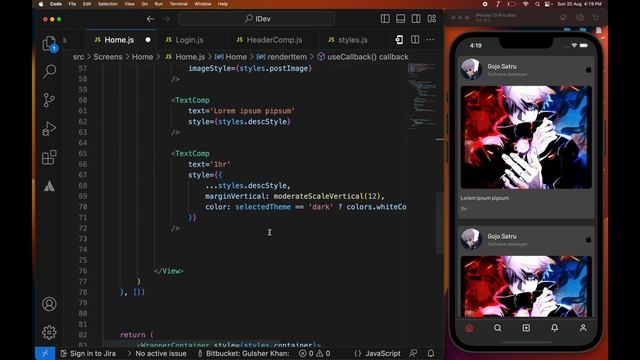Open the File menu
The width and height of the screenshot is (640, 360).
[x=72, y=4]
